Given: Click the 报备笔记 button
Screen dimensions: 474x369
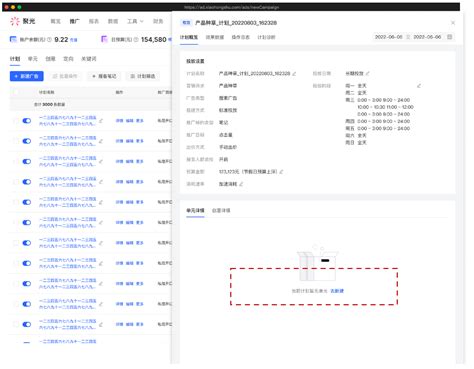Looking at the screenshot, I should point(104,76).
